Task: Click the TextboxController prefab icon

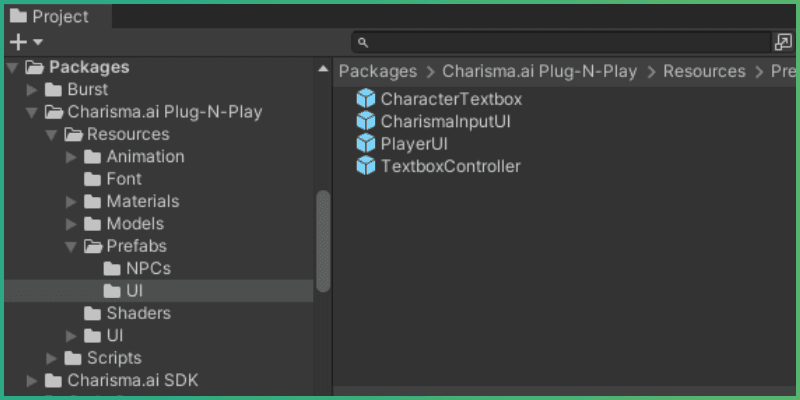Action: pyautogui.click(x=366, y=166)
